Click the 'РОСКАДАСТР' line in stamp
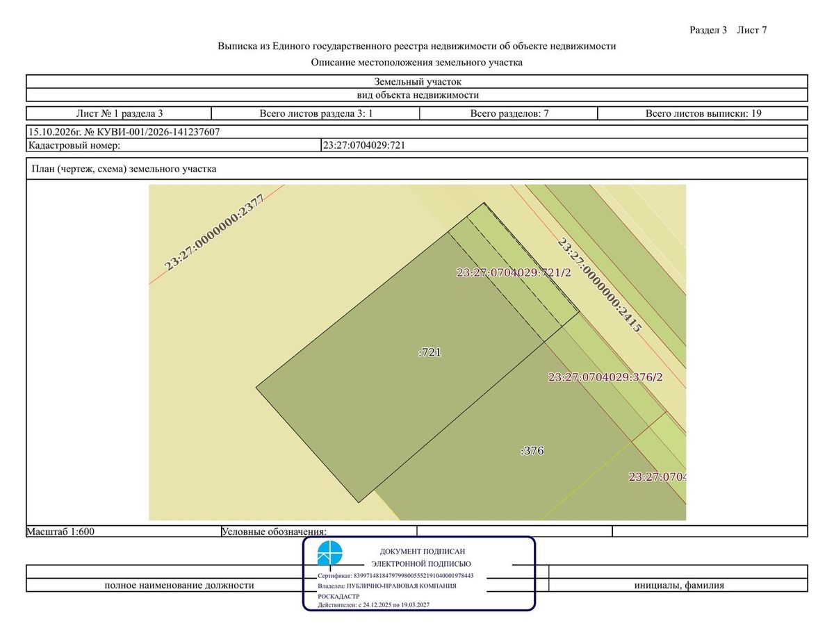The width and height of the screenshot is (834, 644). click(338, 596)
